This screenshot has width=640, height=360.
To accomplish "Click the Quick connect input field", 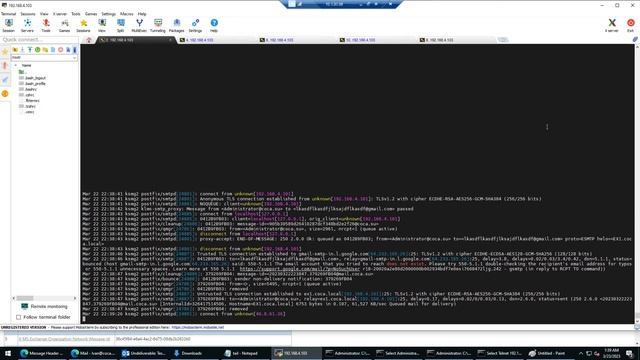I will click(40, 40).
